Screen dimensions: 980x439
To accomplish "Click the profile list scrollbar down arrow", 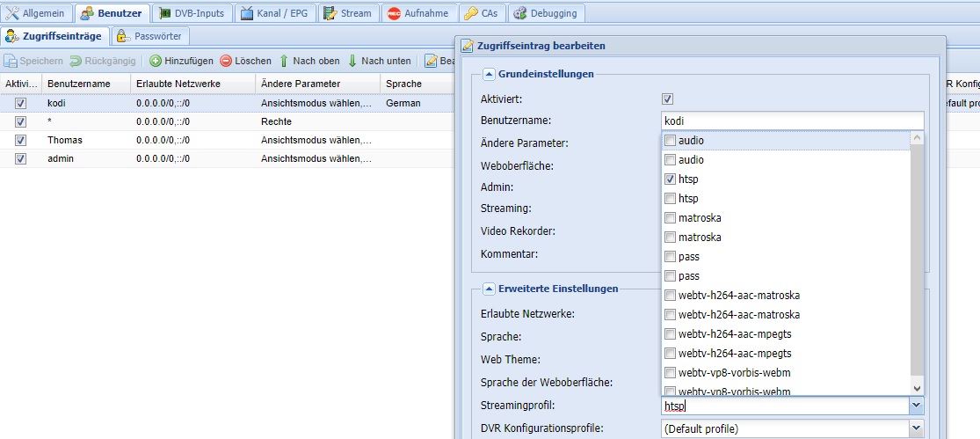I will [x=917, y=388].
